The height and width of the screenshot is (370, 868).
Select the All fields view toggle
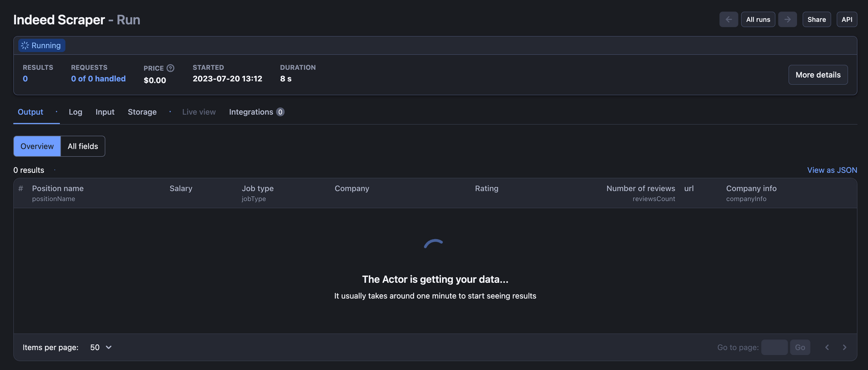click(83, 146)
